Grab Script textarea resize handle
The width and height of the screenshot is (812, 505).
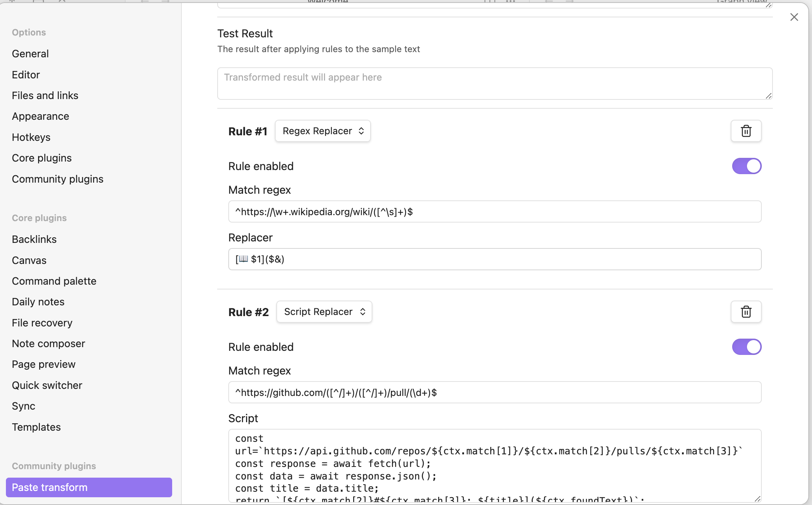point(757,498)
